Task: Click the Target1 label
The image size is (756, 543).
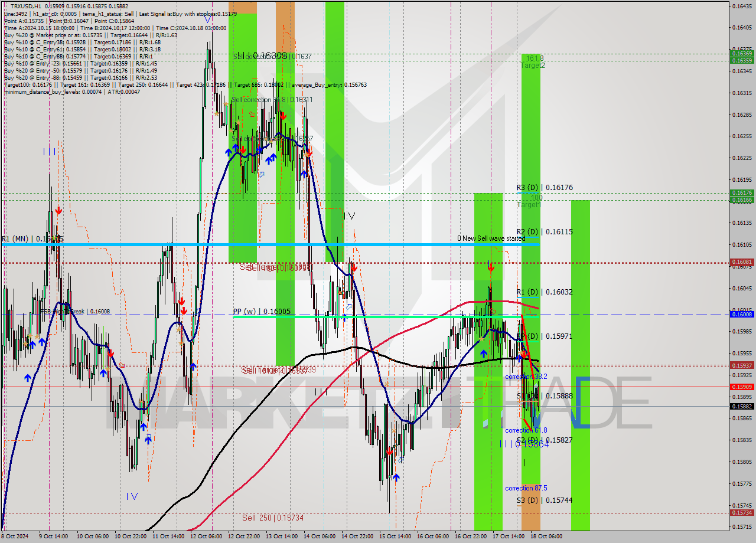Action: pyautogui.click(x=529, y=205)
